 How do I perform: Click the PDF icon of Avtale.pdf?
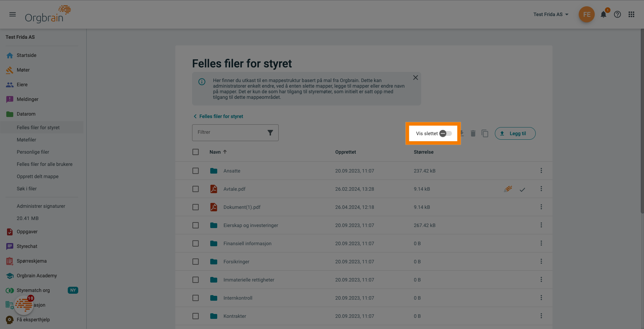(214, 189)
